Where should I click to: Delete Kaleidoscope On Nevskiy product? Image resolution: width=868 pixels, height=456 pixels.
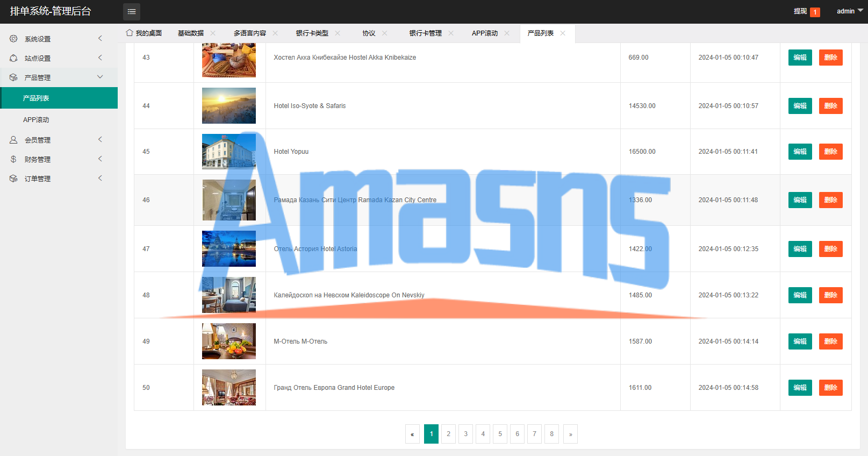pyautogui.click(x=831, y=295)
